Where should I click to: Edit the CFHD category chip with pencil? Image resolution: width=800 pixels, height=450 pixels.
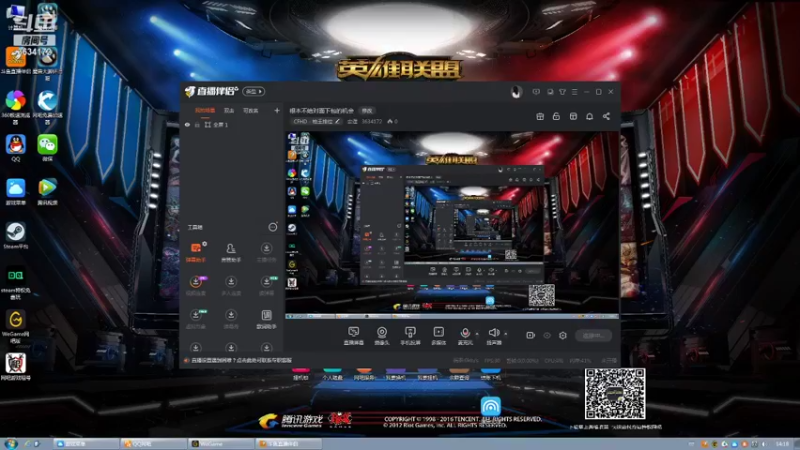point(317,121)
